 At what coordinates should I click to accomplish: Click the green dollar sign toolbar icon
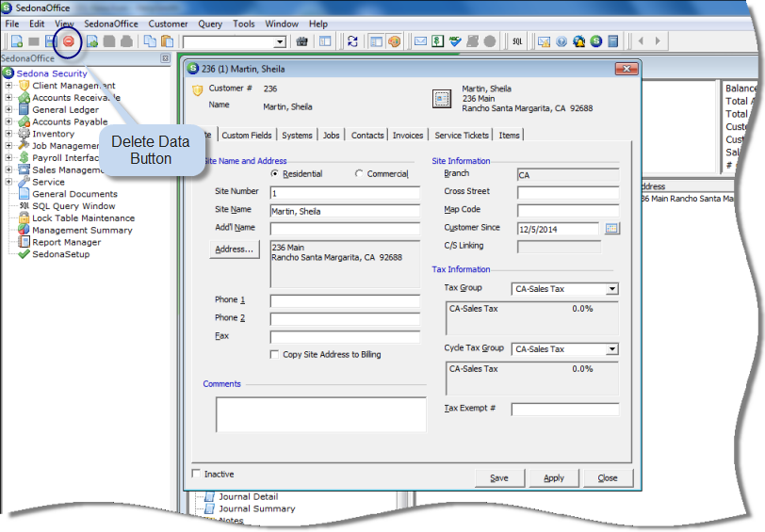coord(438,41)
